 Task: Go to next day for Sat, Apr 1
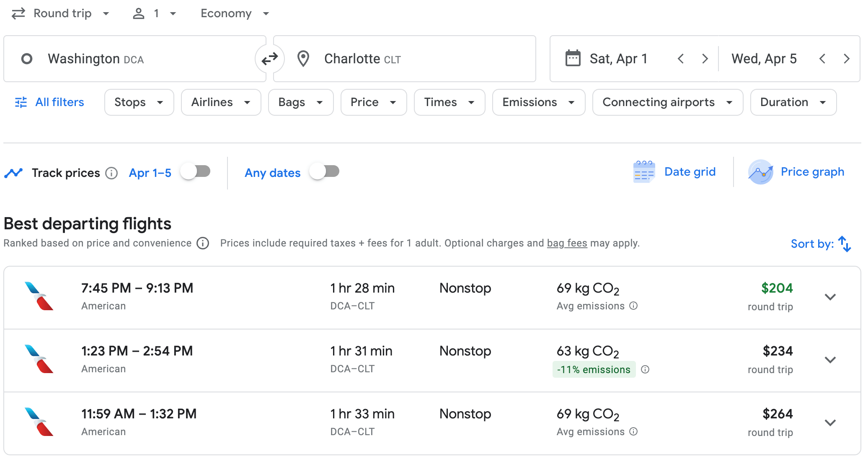(705, 59)
